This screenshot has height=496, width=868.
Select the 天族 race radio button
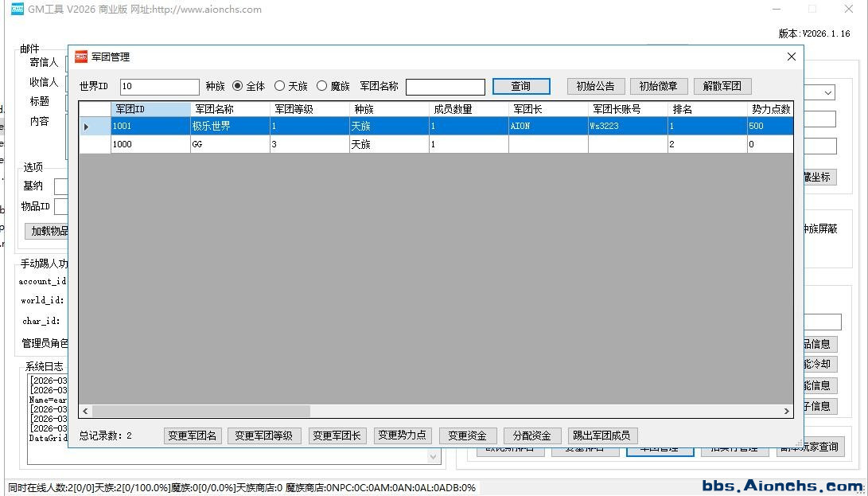click(279, 86)
